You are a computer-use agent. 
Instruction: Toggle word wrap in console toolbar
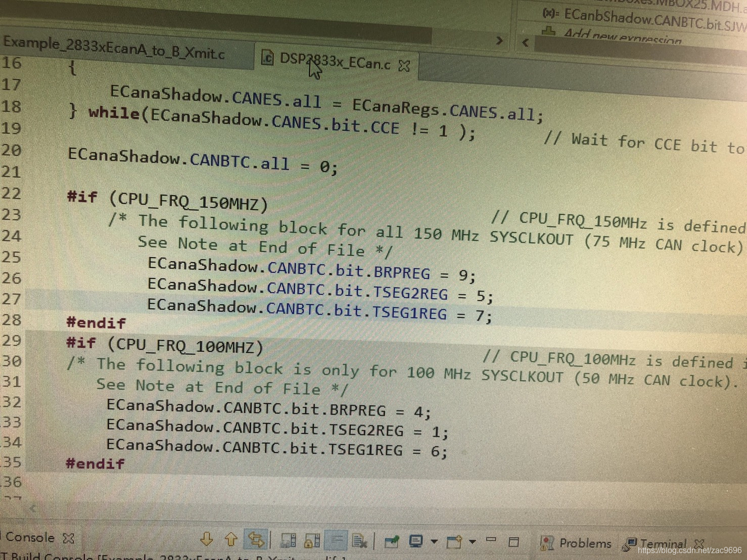click(x=336, y=540)
